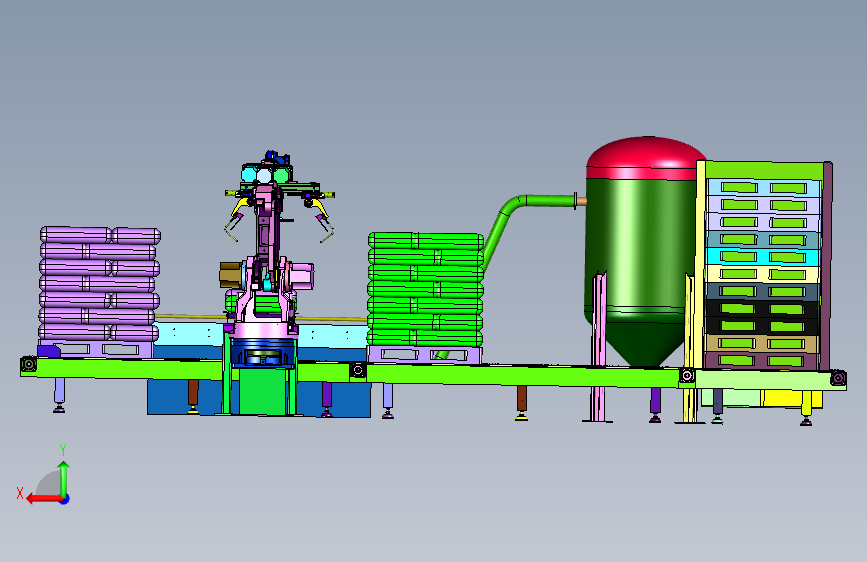Select the stack of purple bags on the left pallet
The width and height of the screenshot is (867, 562).
100,284
